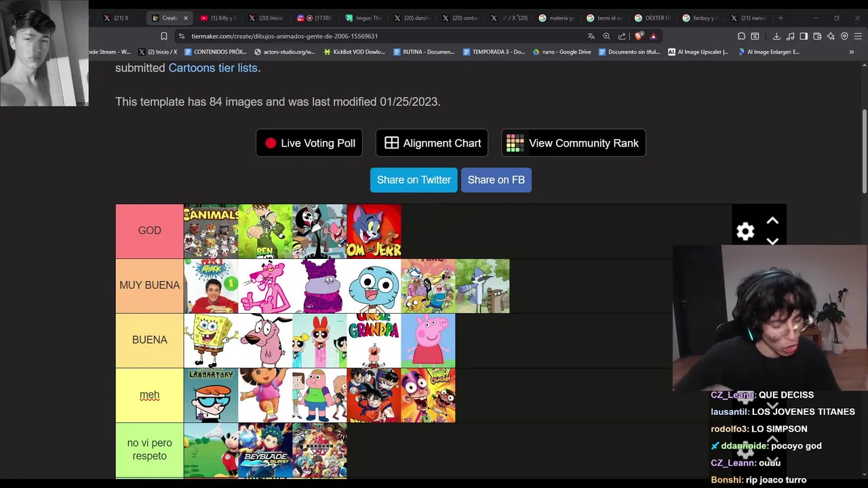Open nano - Google Drive bookmark
The width and height of the screenshot is (868, 488).
click(562, 52)
